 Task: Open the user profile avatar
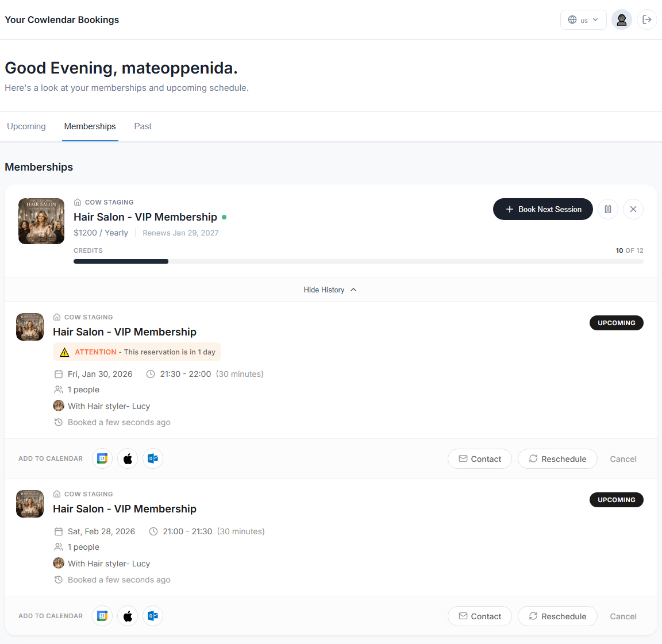click(x=622, y=20)
